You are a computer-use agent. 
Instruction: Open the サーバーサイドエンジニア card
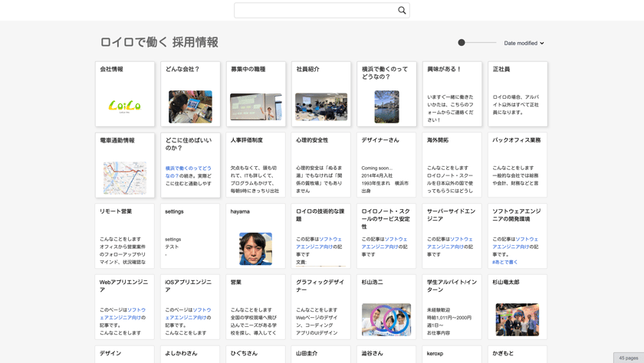click(452, 236)
